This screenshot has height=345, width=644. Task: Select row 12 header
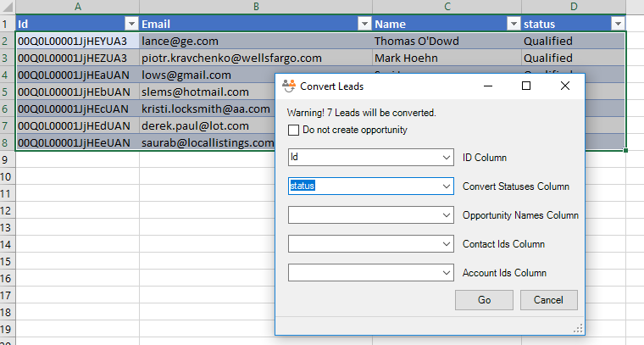coord(8,210)
